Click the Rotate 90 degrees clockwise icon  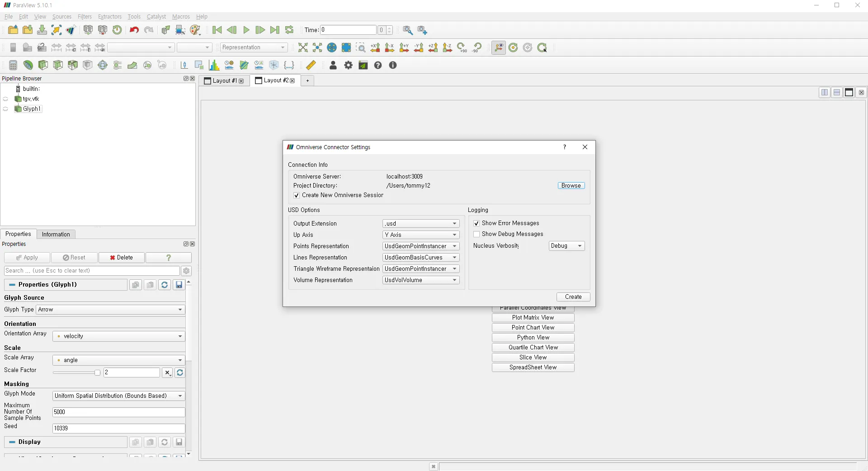tap(462, 47)
